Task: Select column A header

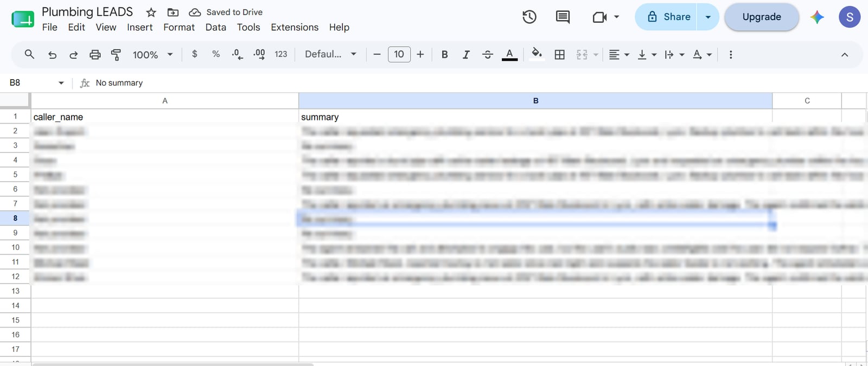Action: (165, 101)
